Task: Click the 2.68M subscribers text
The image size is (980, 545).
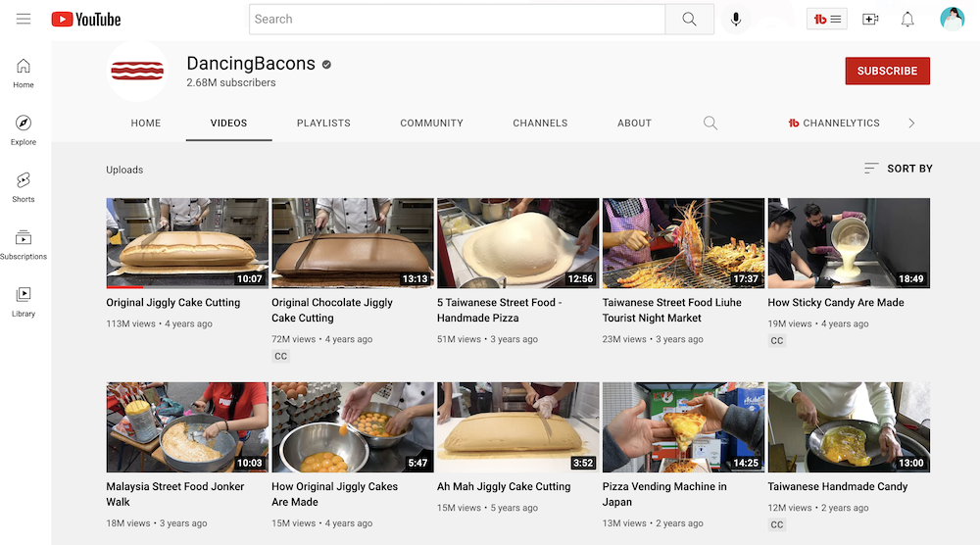Action: (x=230, y=82)
